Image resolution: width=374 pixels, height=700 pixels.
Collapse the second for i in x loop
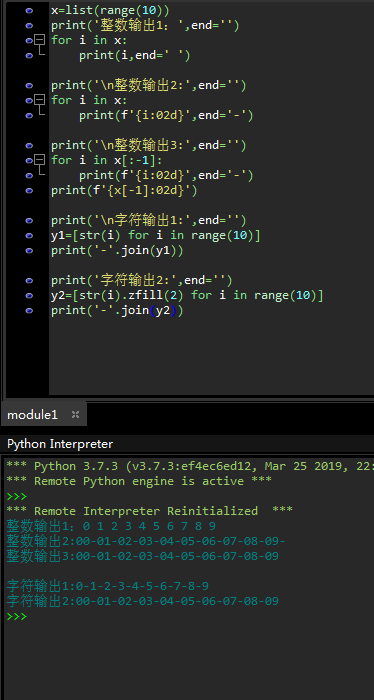(40, 100)
